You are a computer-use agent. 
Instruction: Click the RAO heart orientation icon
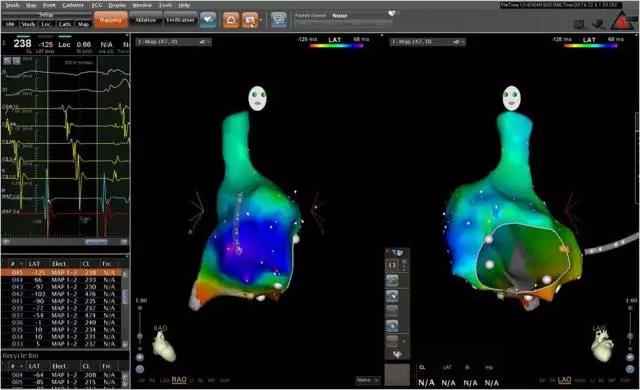[x=164, y=346]
